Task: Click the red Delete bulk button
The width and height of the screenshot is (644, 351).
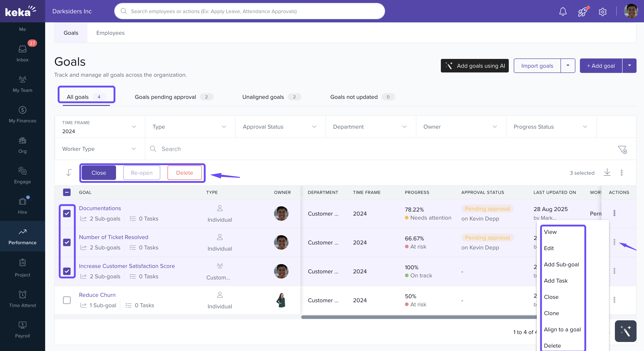Action: [184, 173]
